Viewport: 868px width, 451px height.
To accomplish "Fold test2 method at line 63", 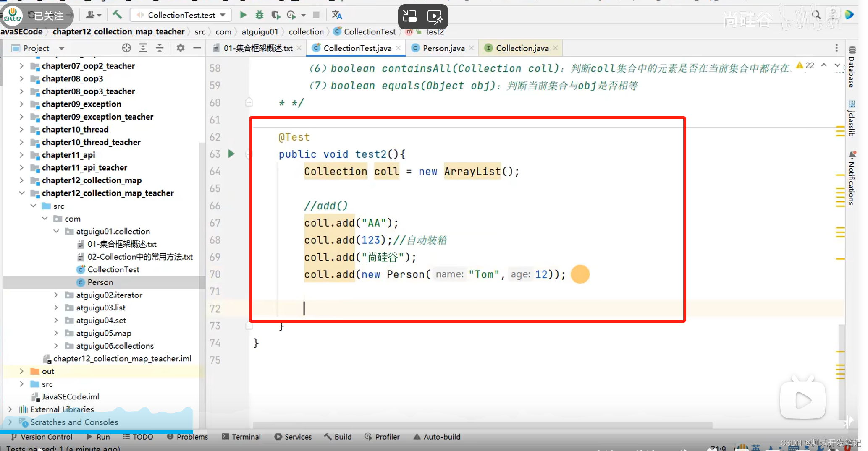I will pyautogui.click(x=248, y=154).
